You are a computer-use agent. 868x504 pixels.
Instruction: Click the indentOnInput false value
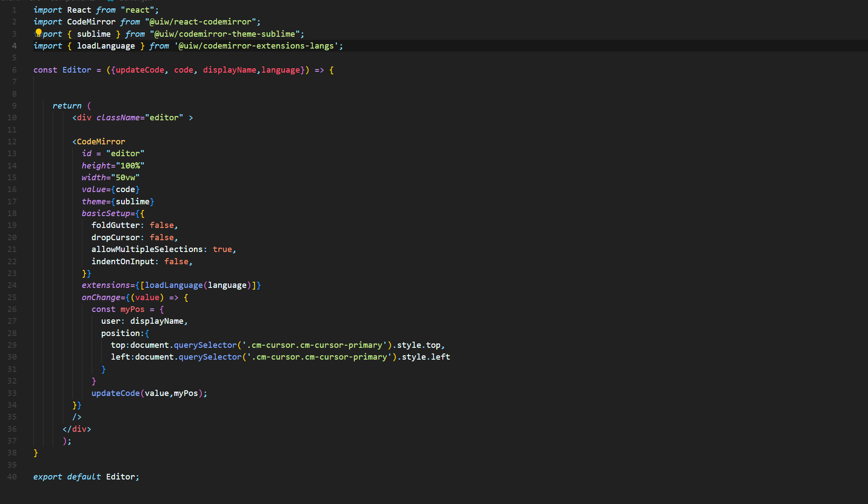pos(176,262)
